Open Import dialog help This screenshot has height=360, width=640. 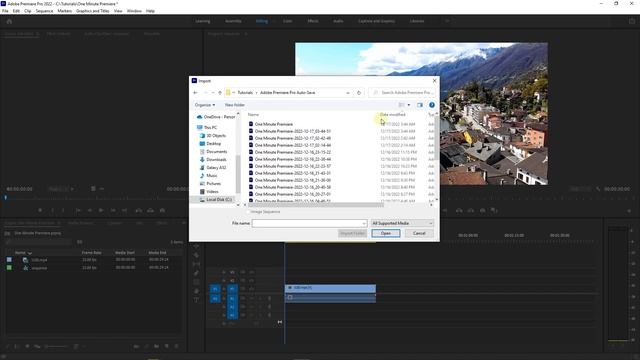point(431,105)
